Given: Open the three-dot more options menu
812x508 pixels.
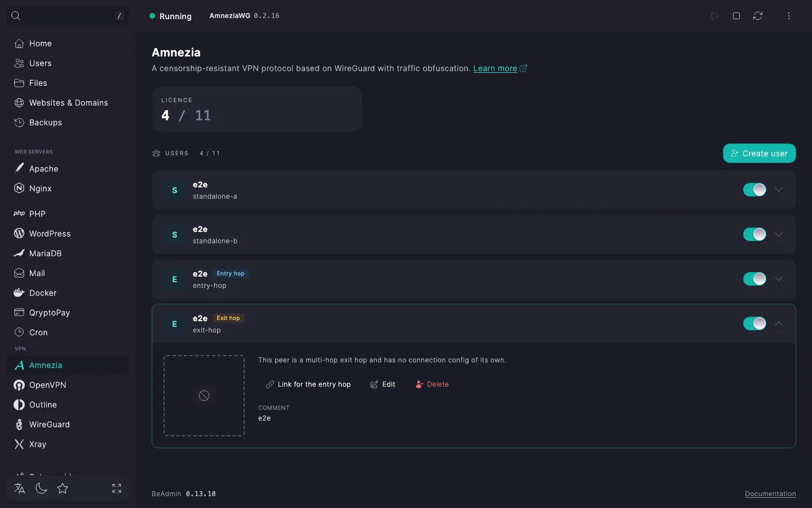Looking at the screenshot, I should point(789,16).
